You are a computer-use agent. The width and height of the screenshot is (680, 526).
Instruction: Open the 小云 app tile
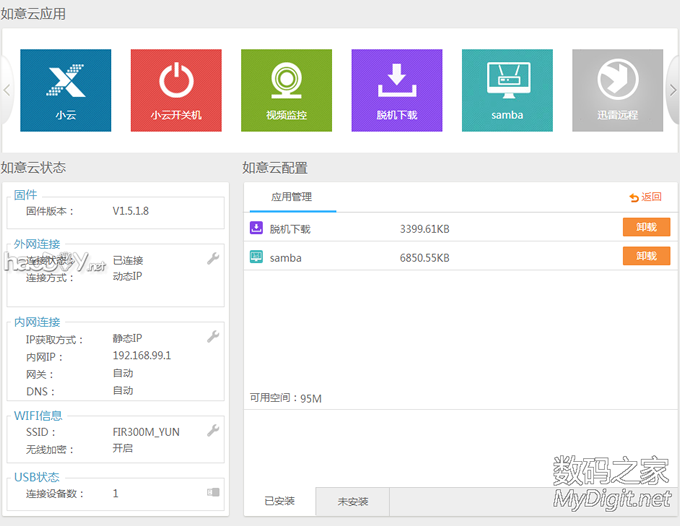tap(65, 90)
